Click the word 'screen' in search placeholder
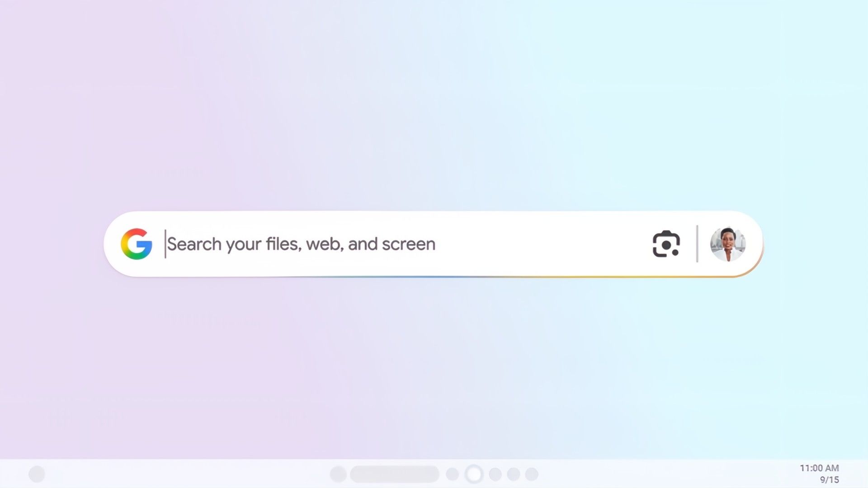868x488 pixels. pos(409,244)
